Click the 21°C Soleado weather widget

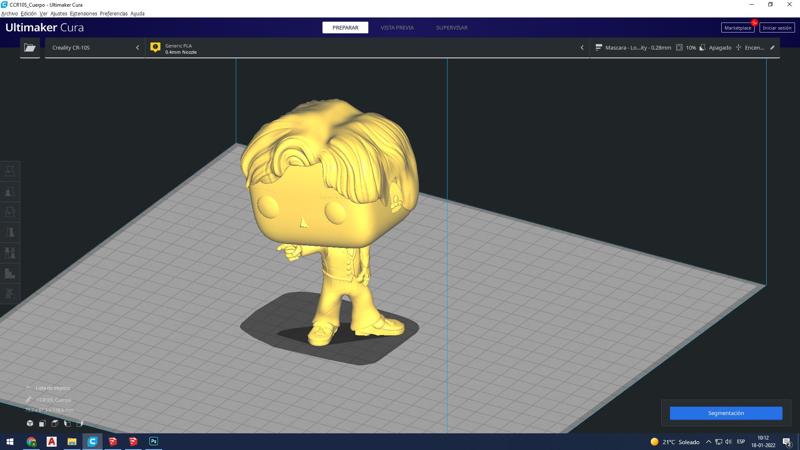click(674, 442)
